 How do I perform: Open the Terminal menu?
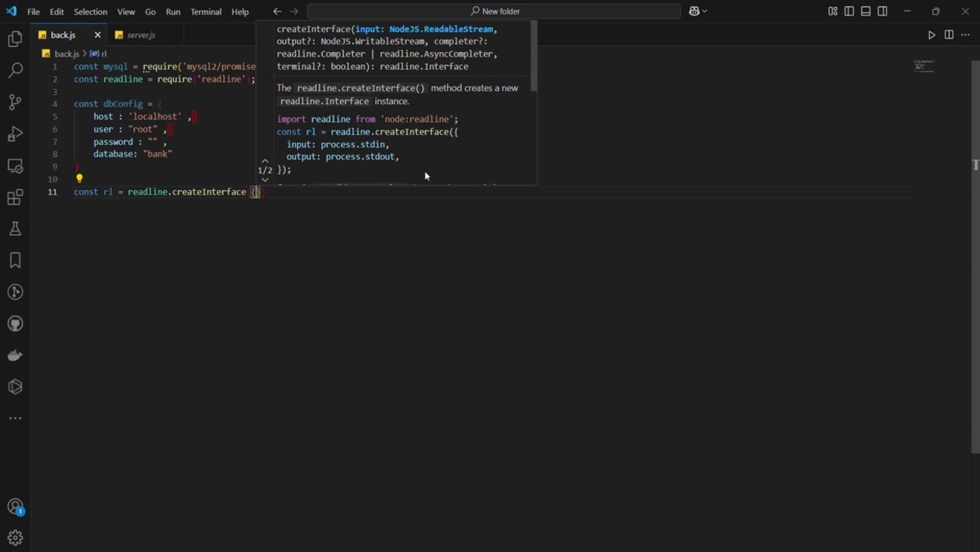(x=206, y=12)
